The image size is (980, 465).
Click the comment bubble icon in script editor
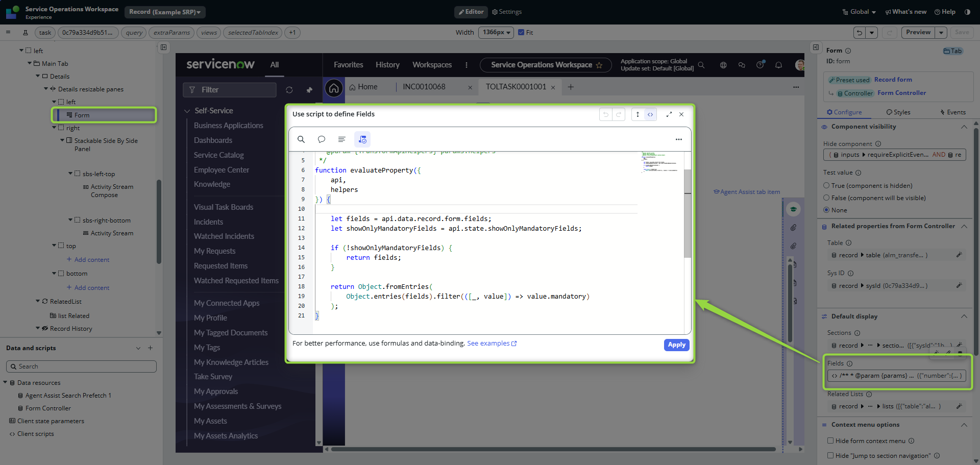(322, 139)
